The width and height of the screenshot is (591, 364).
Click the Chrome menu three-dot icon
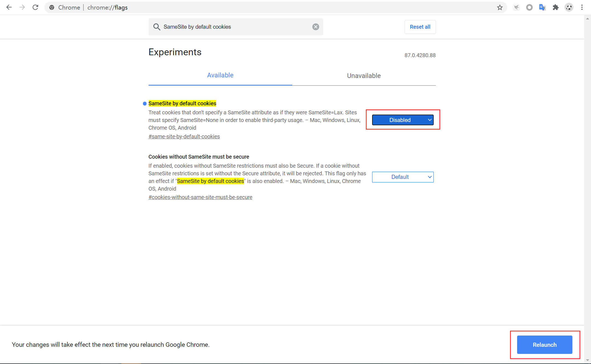(x=582, y=7)
